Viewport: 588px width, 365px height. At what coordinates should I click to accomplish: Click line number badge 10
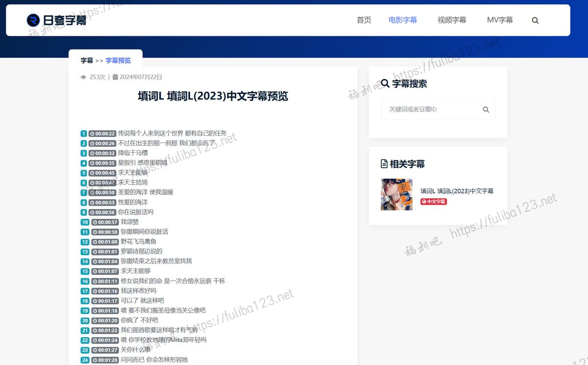click(85, 222)
